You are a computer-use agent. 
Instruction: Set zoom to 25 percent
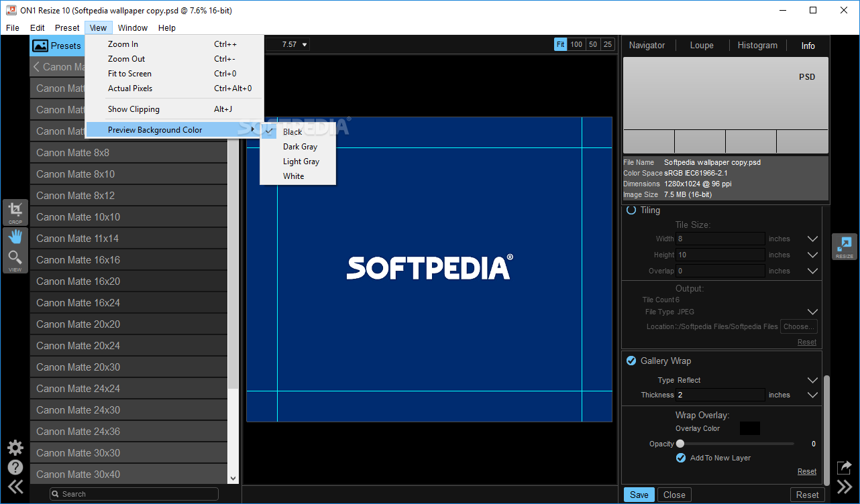coord(608,45)
